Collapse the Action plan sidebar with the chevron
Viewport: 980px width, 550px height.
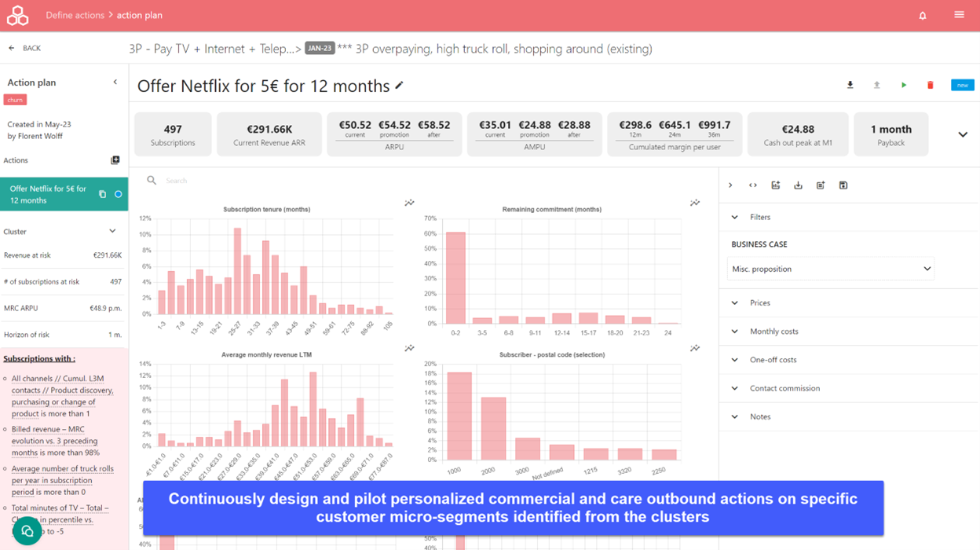coord(115,82)
